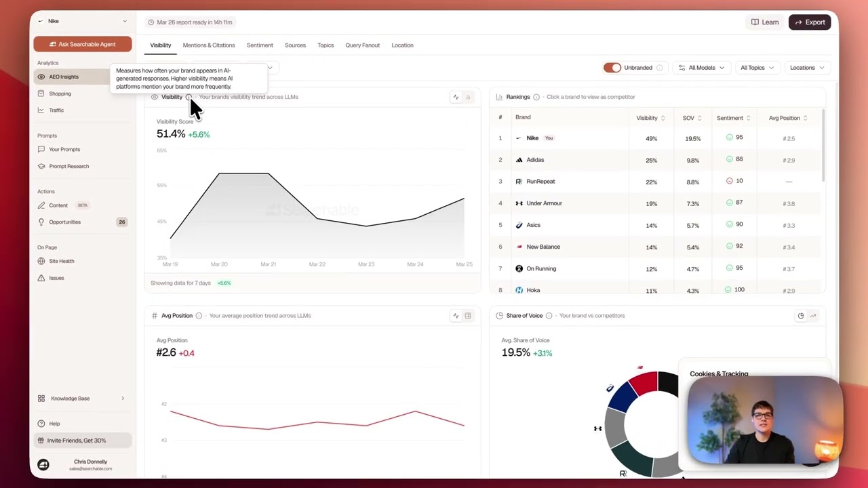This screenshot has width=868, height=488.
Task: Switch to the Sentiment tab
Action: [260, 45]
